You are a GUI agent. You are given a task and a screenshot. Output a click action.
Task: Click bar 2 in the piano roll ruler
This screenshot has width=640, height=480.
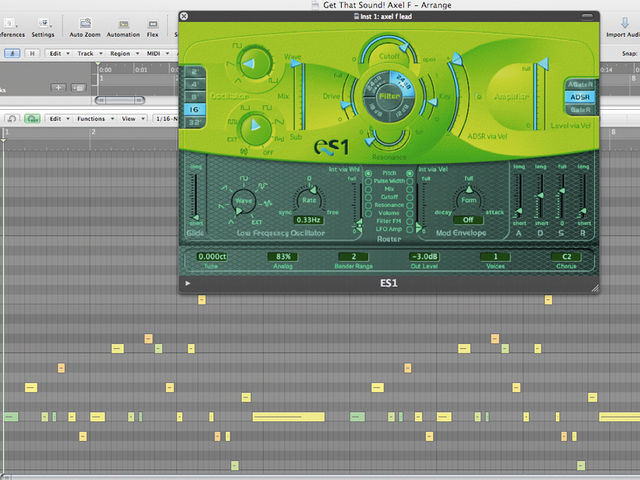tap(93, 132)
